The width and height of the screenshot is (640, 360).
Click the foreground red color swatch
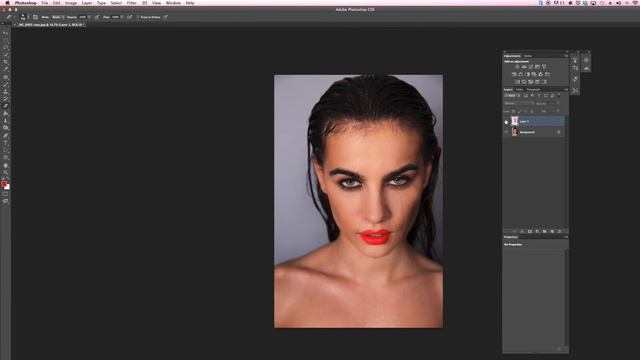click(4, 184)
